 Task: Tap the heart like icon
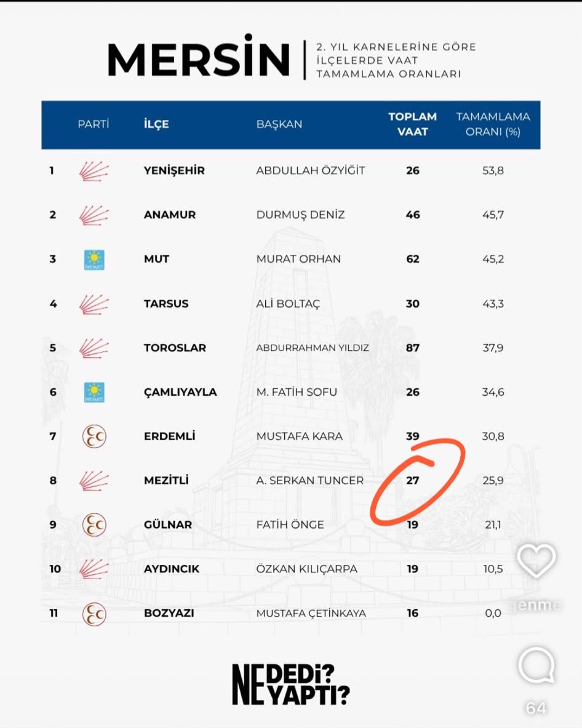536,561
